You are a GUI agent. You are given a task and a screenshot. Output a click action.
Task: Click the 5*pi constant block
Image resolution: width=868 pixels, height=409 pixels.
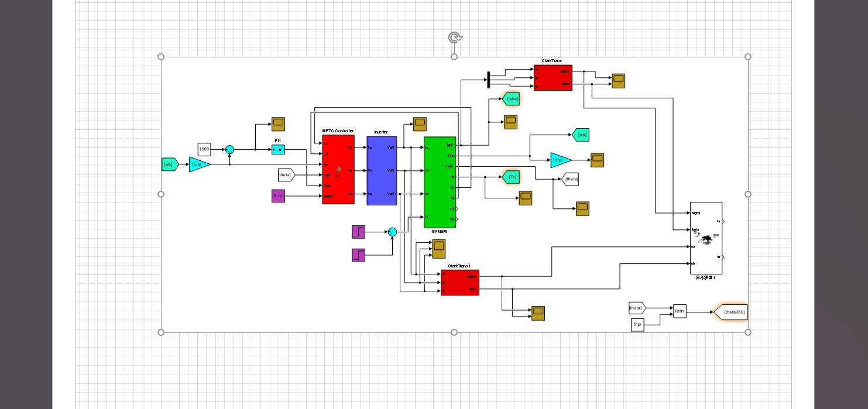636,324
